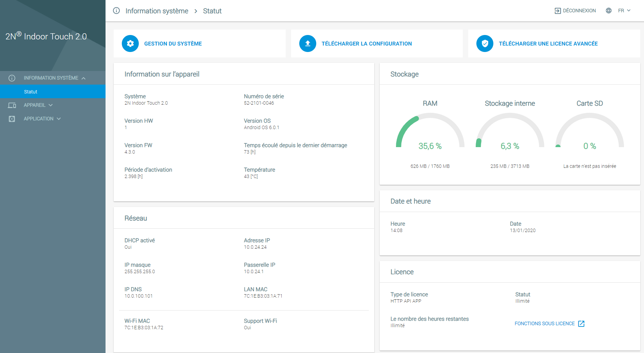Image resolution: width=644 pixels, height=353 pixels.
Task: Click Wi-Fi MAC 7C:1E:B3:03:1A:72
Action: [x=144, y=328]
